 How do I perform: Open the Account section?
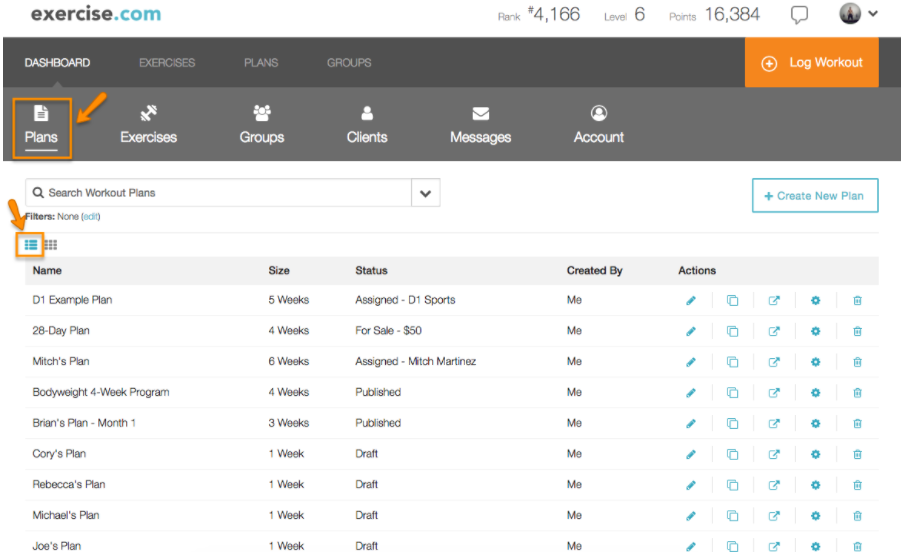click(x=599, y=125)
